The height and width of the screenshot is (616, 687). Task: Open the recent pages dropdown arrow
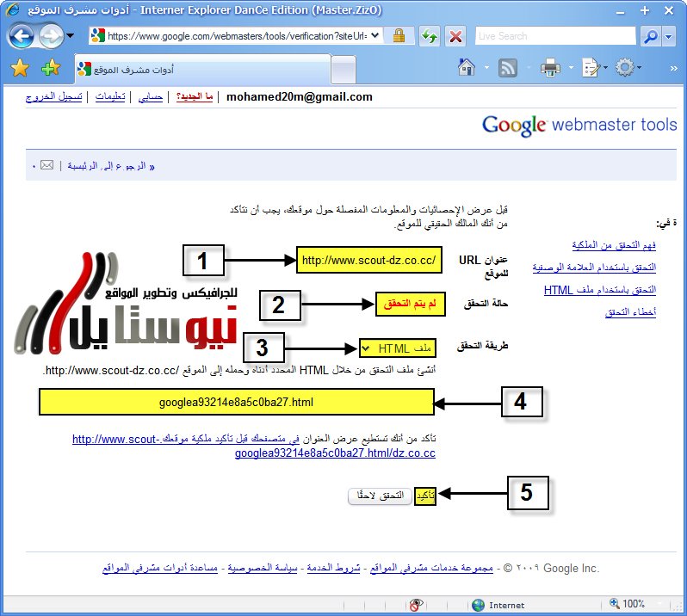point(70,36)
